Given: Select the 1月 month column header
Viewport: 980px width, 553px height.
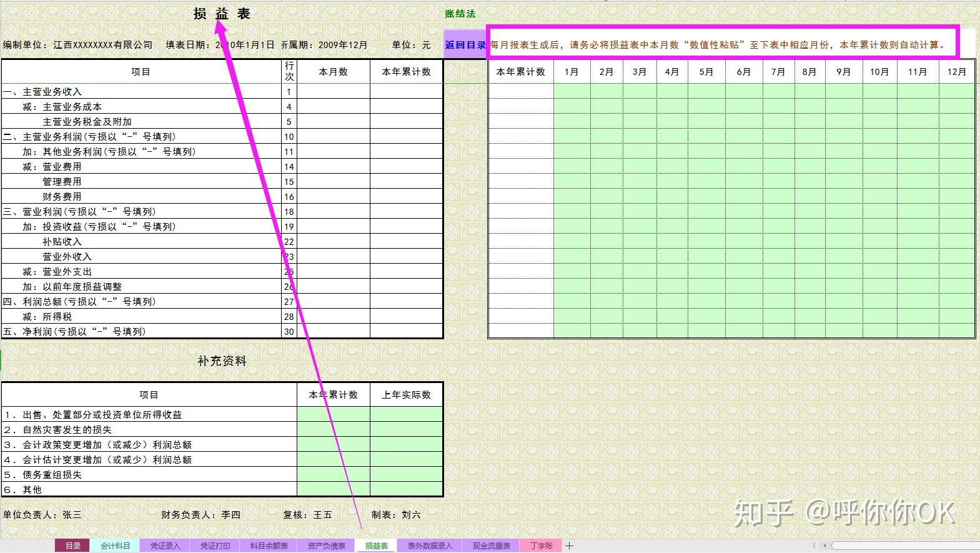Looking at the screenshot, I should (x=572, y=72).
